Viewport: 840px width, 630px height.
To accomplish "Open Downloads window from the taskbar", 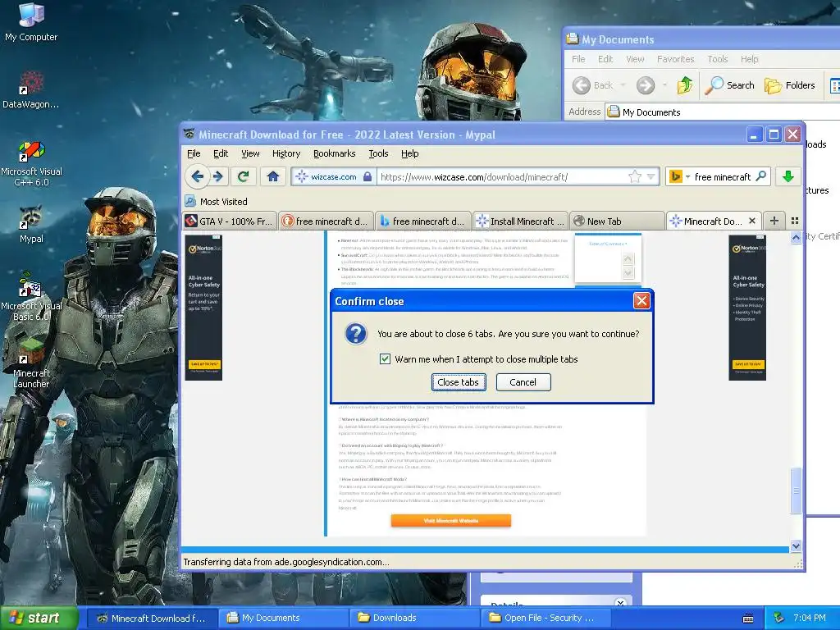I will tap(414, 618).
